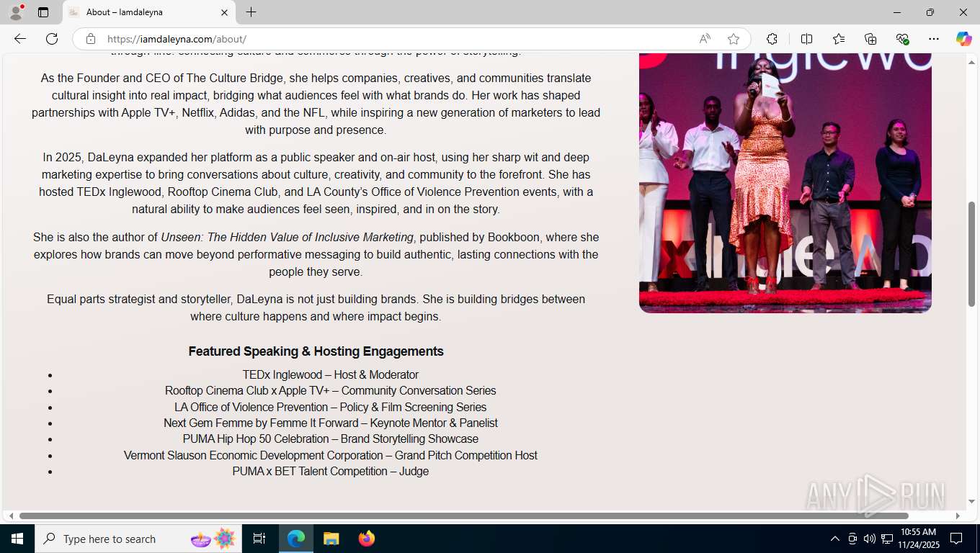Open Settings and more menu (three dots)
The width and height of the screenshot is (980, 553).
click(x=934, y=39)
